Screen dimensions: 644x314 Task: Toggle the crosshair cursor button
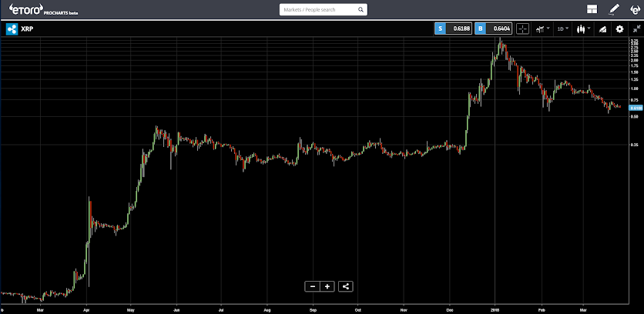click(522, 28)
